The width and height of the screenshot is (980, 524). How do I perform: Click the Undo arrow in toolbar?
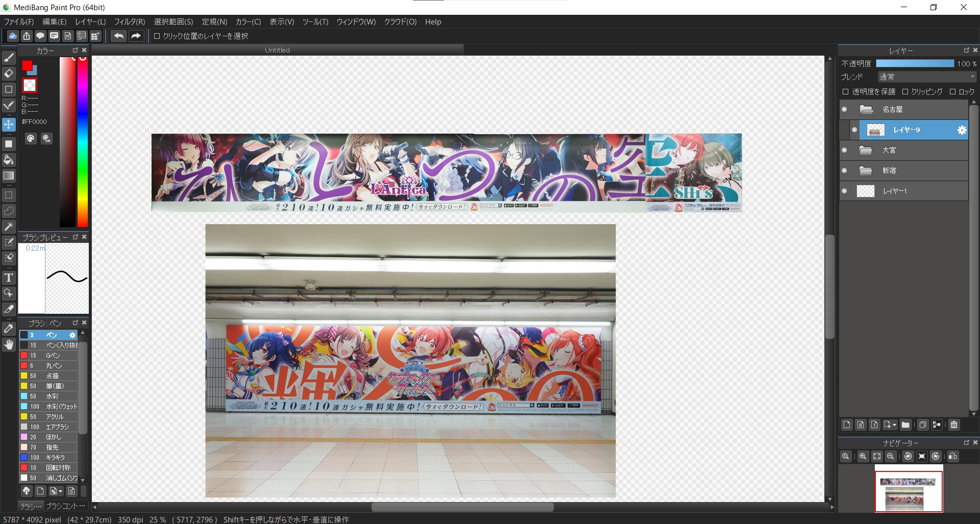[118, 36]
